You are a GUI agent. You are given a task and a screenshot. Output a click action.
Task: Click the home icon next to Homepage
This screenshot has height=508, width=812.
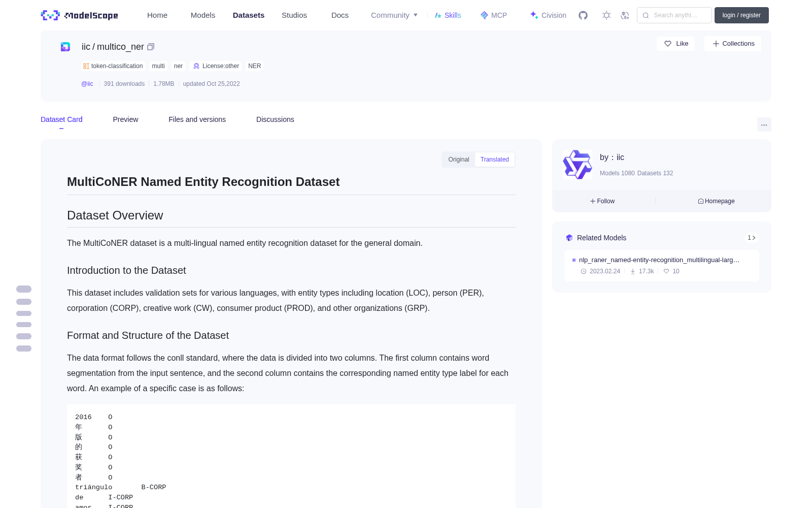pos(701,201)
